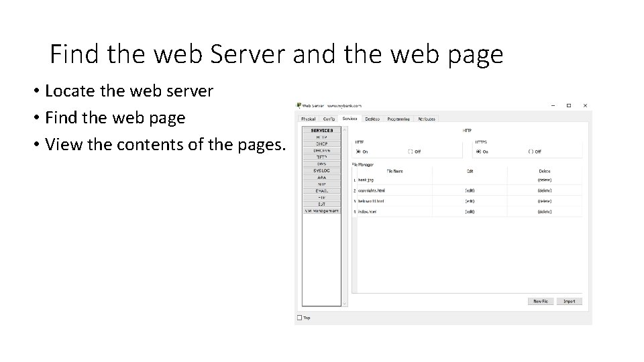Select the HTTPS On radio button
This screenshot has height=362, width=644.
click(478, 152)
